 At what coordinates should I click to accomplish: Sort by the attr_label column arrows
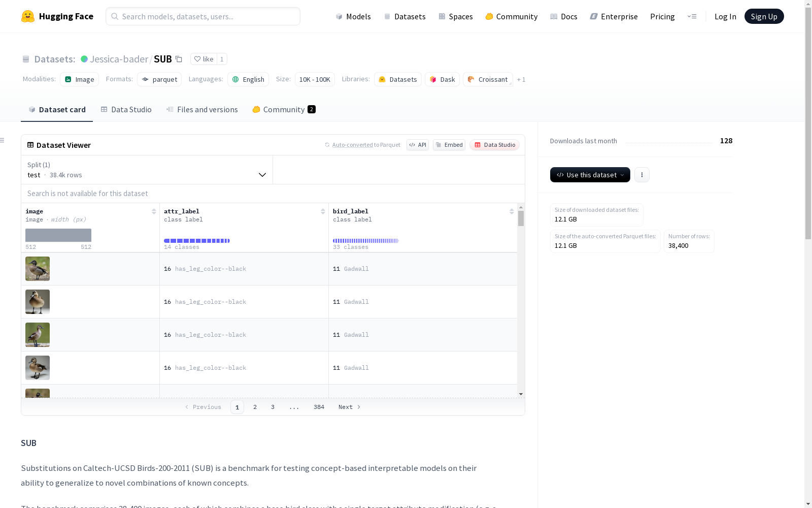(x=323, y=211)
